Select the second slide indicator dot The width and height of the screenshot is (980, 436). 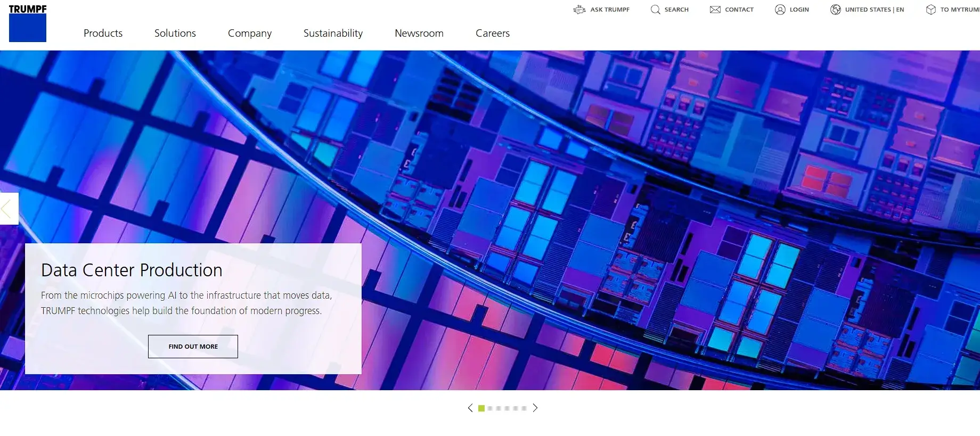[x=490, y=408]
